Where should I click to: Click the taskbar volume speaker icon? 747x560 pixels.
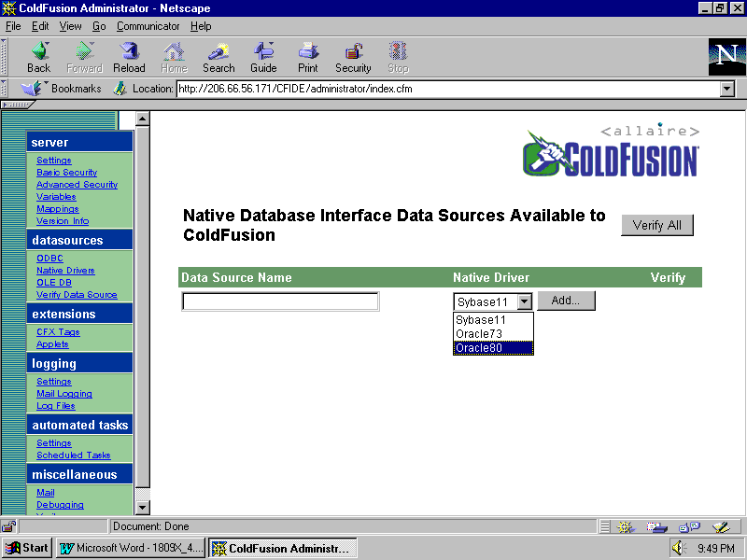(679, 548)
